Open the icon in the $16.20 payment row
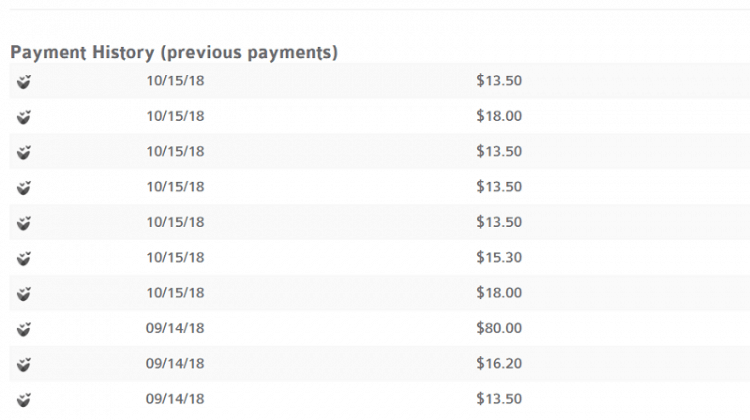The height and width of the screenshot is (420, 750). 24,365
